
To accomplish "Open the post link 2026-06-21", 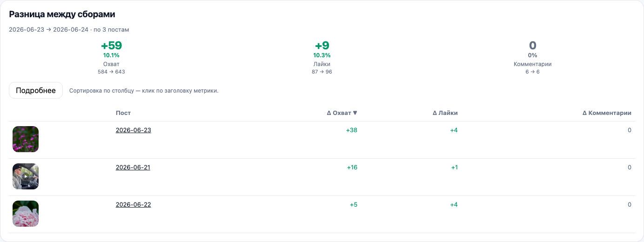I will 133,167.
